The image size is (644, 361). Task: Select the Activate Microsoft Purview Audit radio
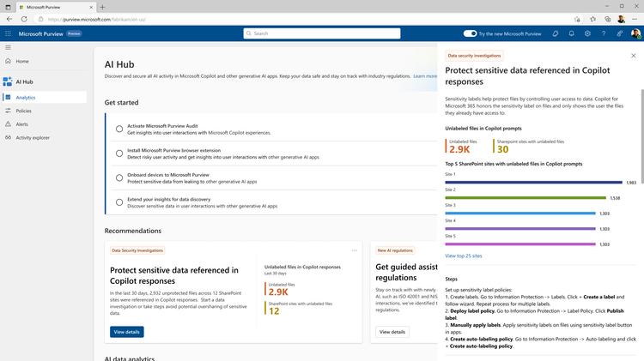coord(119,129)
